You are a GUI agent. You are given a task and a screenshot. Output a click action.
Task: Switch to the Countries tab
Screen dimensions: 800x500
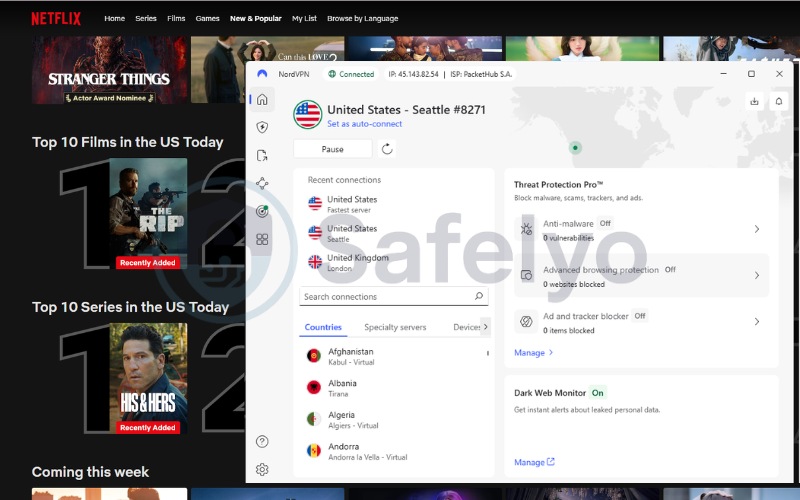tap(323, 327)
